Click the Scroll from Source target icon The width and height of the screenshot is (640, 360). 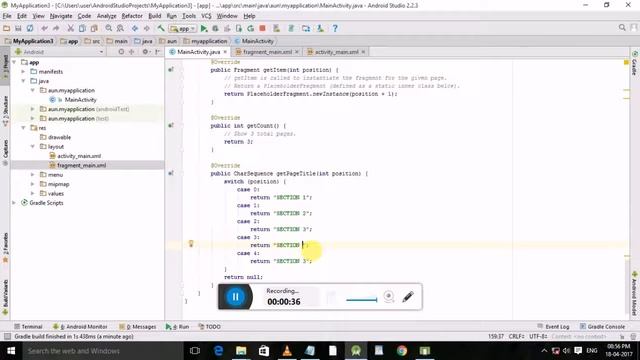pyautogui.click(x=121, y=52)
